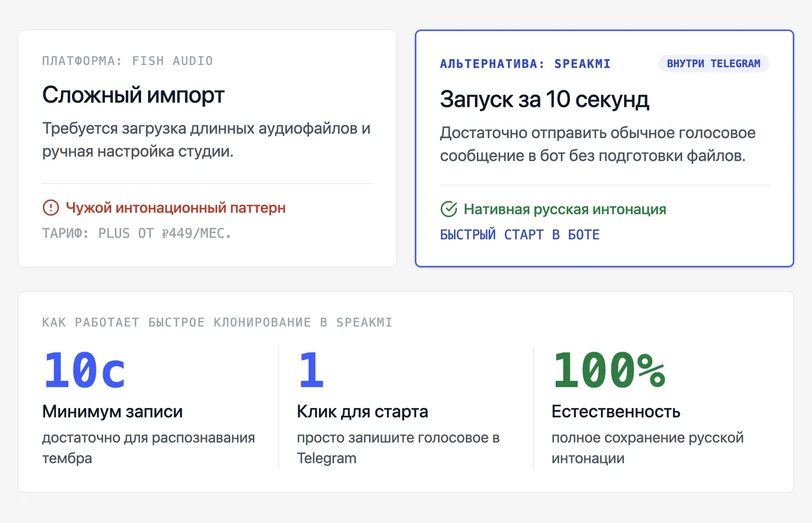Viewport: 812px width, 523px height.
Task: Click the Клик для старта title
Action: [362, 412]
